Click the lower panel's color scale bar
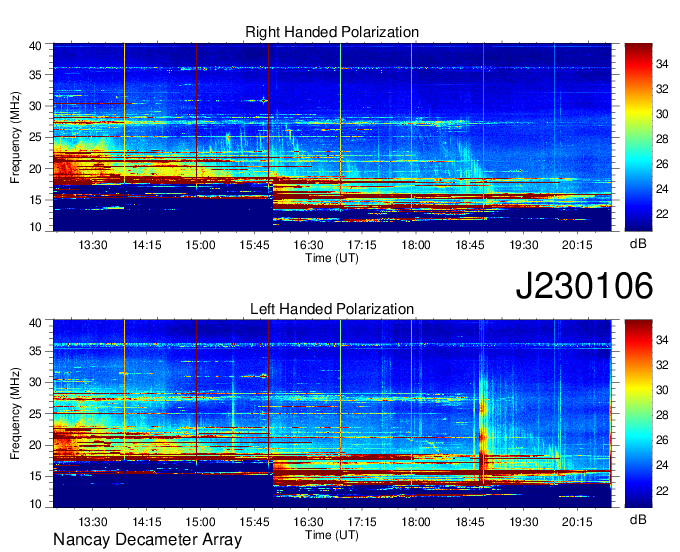Screen dimensions: 680x552 click(x=638, y=414)
